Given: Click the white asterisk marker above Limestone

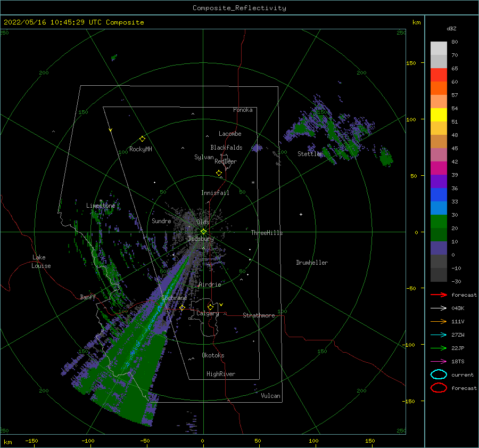Looking at the screenshot, I should 101,201.
